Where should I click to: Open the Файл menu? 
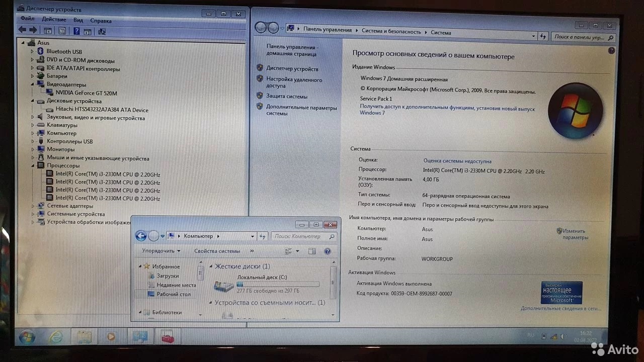coord(28,19)
